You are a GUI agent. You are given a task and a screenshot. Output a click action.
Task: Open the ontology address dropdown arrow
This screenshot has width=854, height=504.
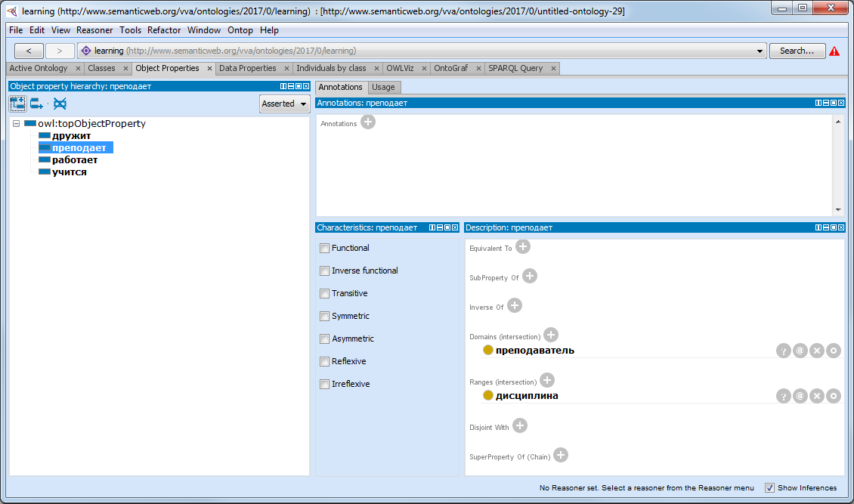(x=760, y=51)
